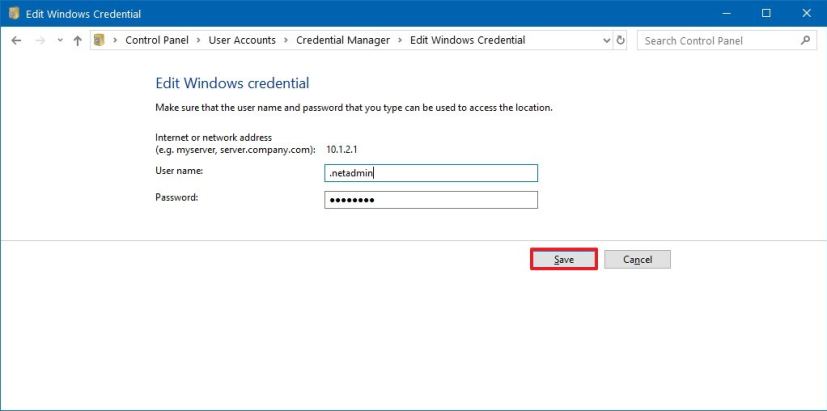Click the Internet or network address label
The width and height of the screenshot is (827, 411).
coord(235,144)
